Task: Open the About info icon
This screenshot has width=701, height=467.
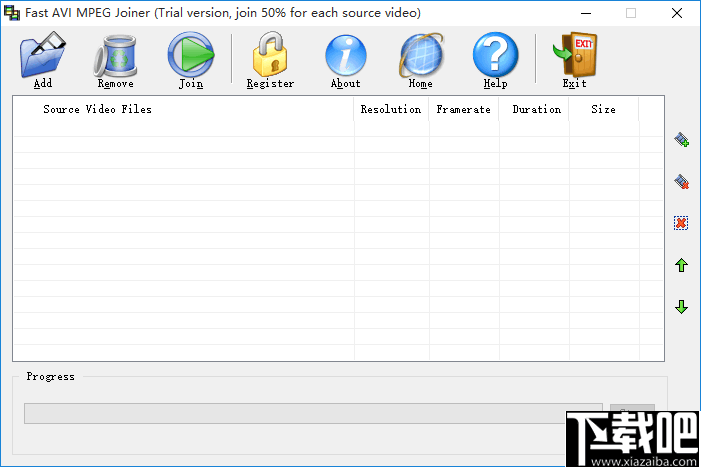Action: click(x=346, y=55)
